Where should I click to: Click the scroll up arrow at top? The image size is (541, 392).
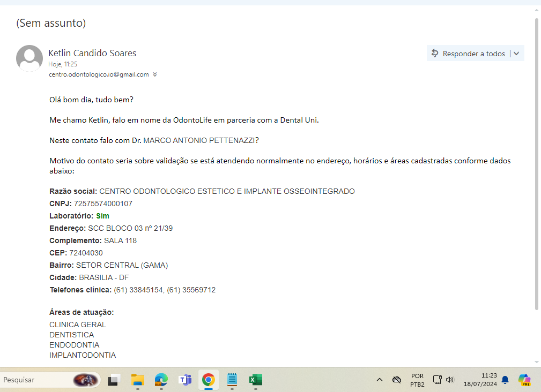[537, 10]
